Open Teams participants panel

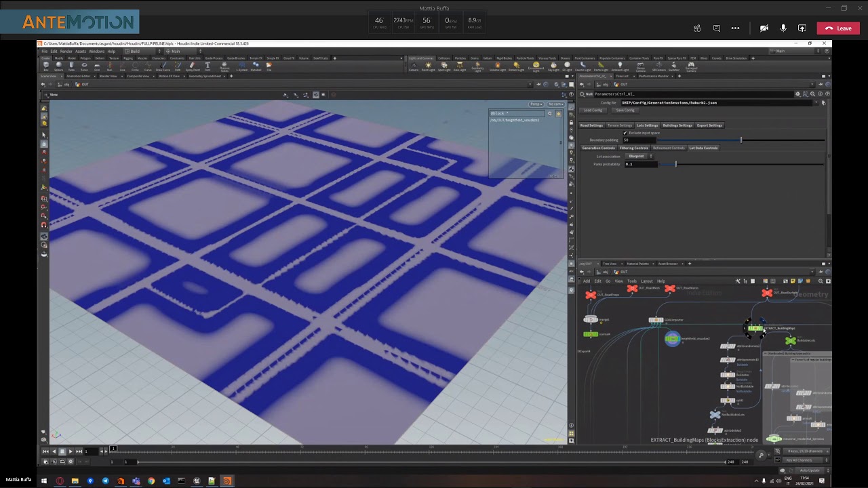[x=697, y=28]
